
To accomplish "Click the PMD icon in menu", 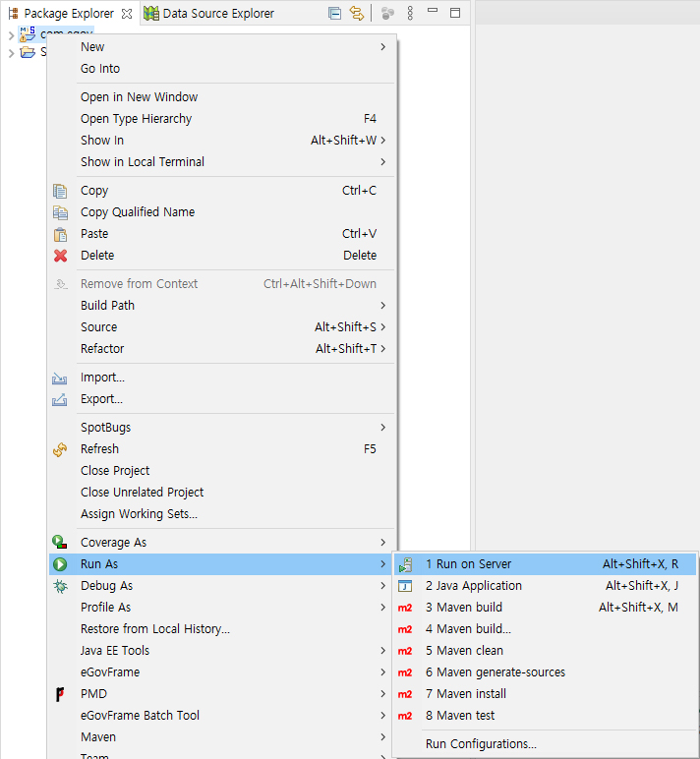I will pos(61,694).
